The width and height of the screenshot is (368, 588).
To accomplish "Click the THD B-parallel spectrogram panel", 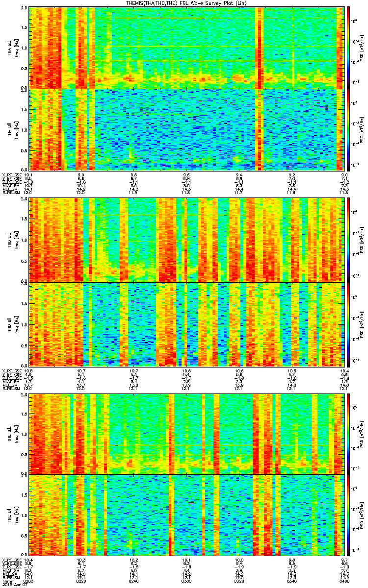I will (x=187, y=324).
